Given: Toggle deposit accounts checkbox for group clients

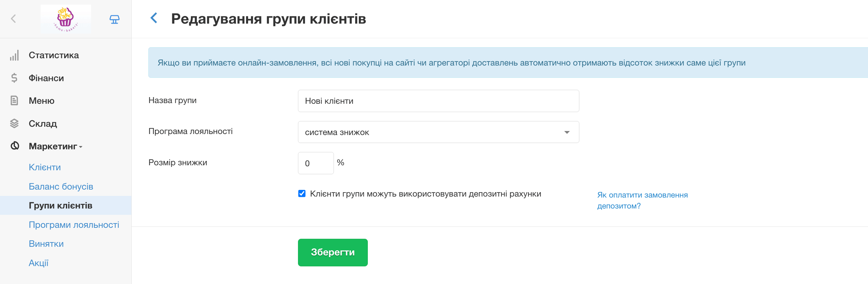Looking at the screenshot, I should coord(302,194).
